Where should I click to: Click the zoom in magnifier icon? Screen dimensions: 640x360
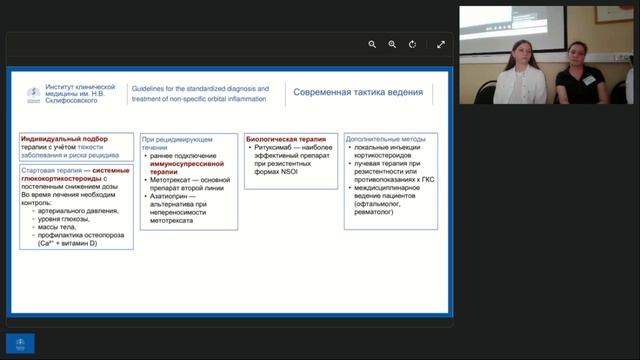pos(392,44)
